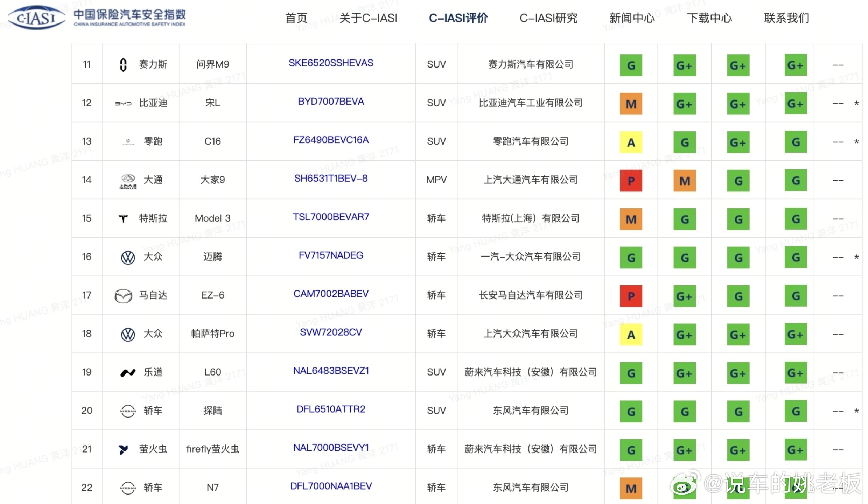Viewport: 868px width, 504px height.
Task: Open model link BYD7007BEVA
Action: pyautogui.click(x=331, y=101)
